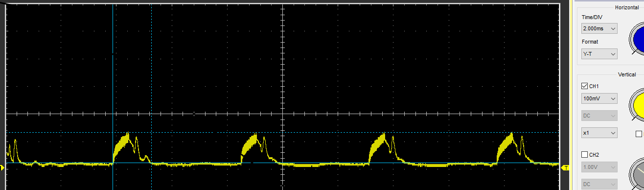
Task: Enable the CH2 channel checkbox
Action: point(584,155)
